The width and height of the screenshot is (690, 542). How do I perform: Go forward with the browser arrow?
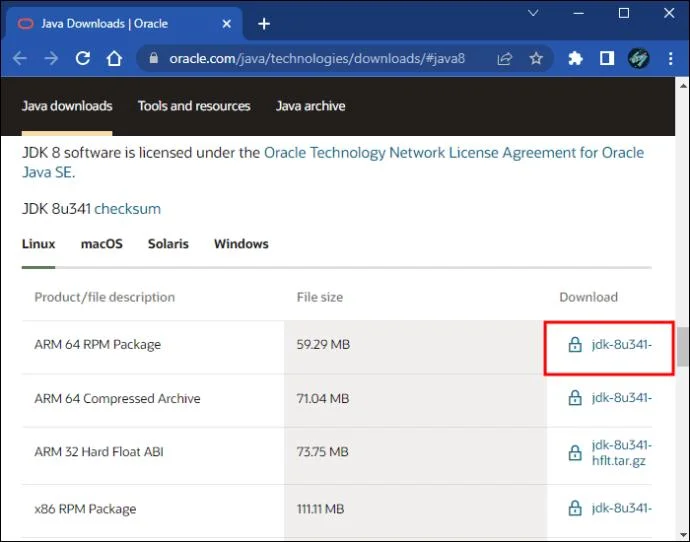tap(51, 58)
